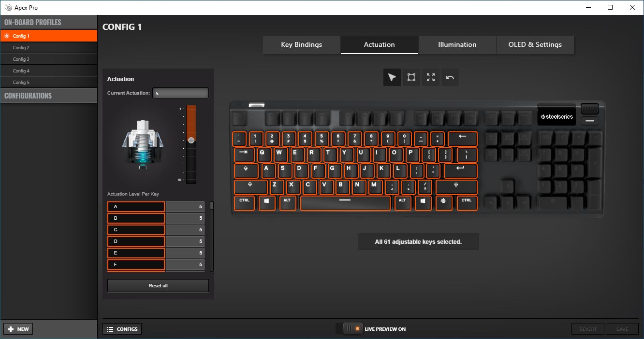Image resolution: width=644 pixels, height=339 pixels.
Task: Click the actuation value field for key E
Action: coord(185,253)
